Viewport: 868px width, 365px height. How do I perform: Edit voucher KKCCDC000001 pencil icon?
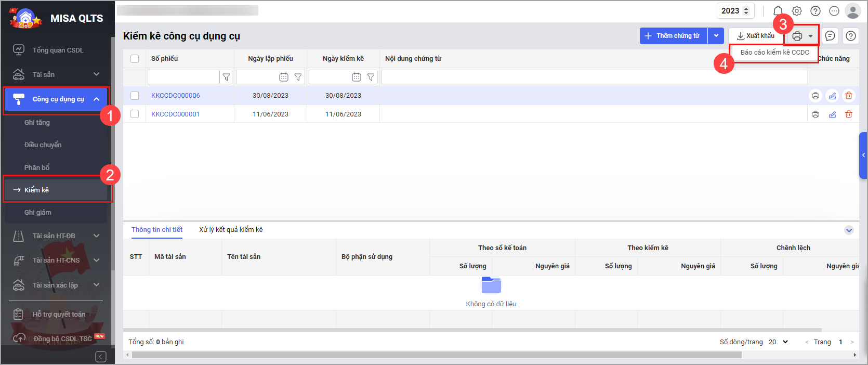click(x=832, y=114)
